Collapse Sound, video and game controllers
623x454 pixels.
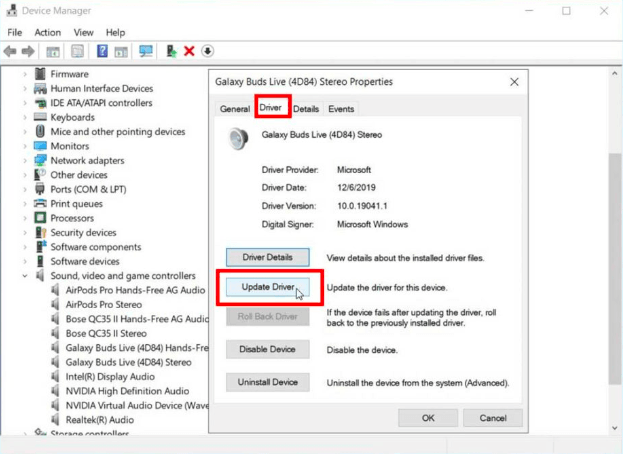[25, 276]
